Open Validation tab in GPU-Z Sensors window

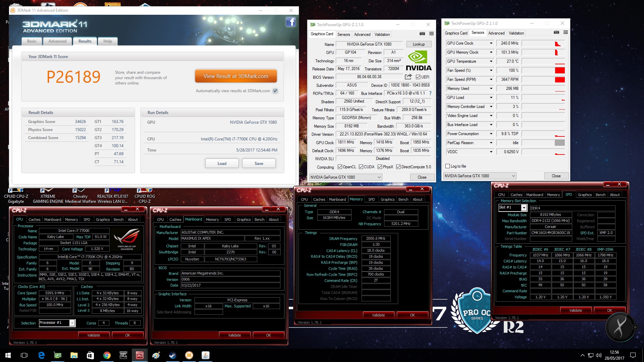click(516, 33)
